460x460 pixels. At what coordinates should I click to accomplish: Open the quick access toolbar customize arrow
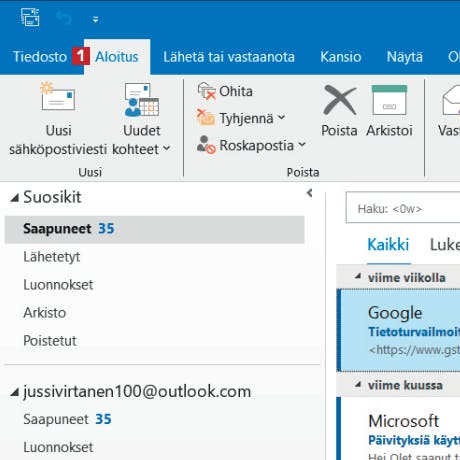coord(95,20)
